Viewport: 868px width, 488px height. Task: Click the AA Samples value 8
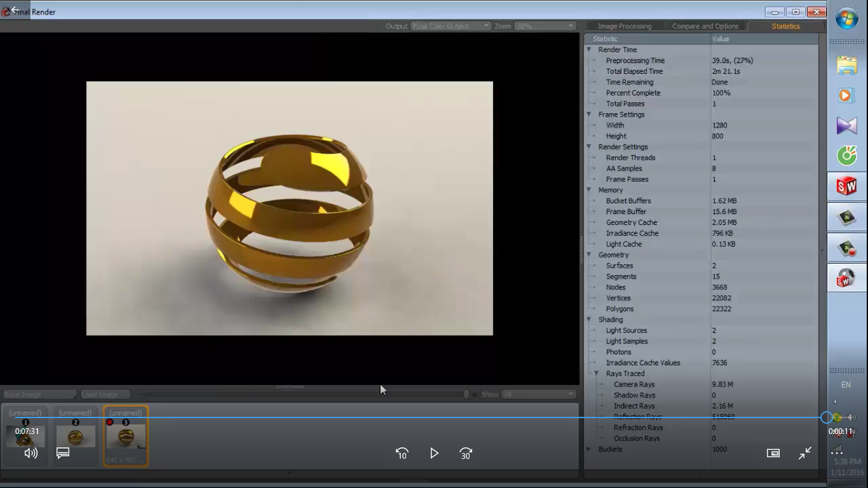pos(714,168)
